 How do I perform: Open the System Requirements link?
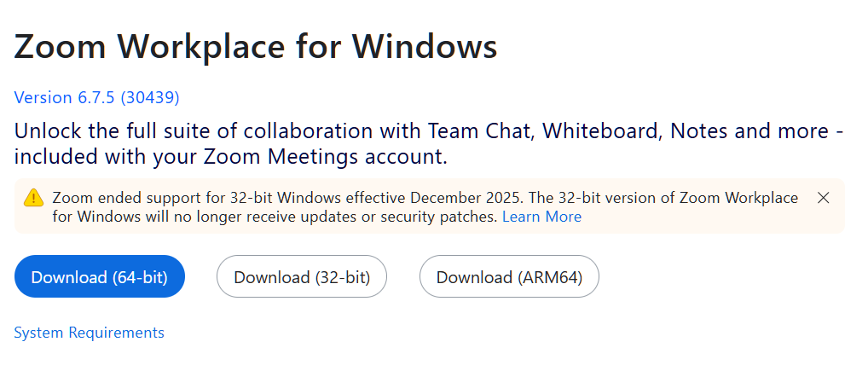pyautogui.click(x=89, y=333)
